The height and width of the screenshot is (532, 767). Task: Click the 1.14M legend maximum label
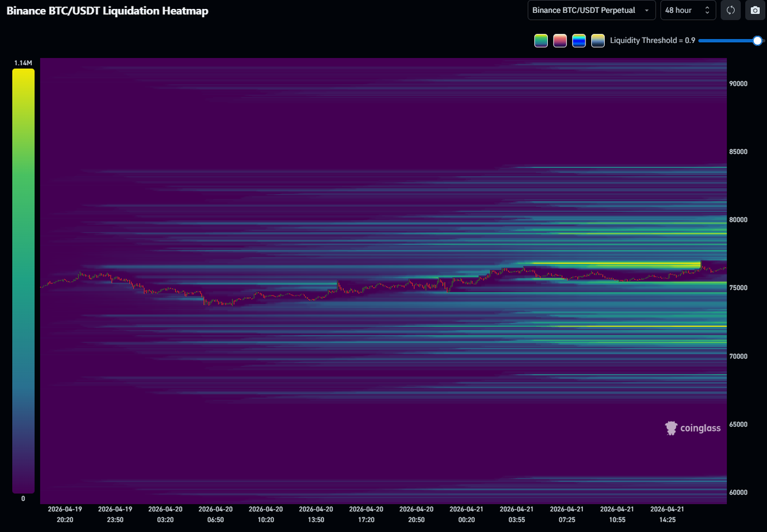[23, 63]
